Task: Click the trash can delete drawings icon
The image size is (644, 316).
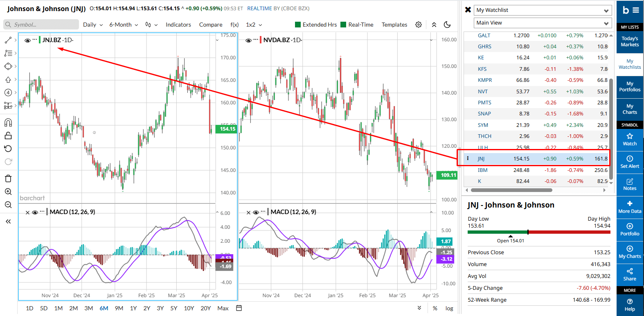Action: click(8, 178)
